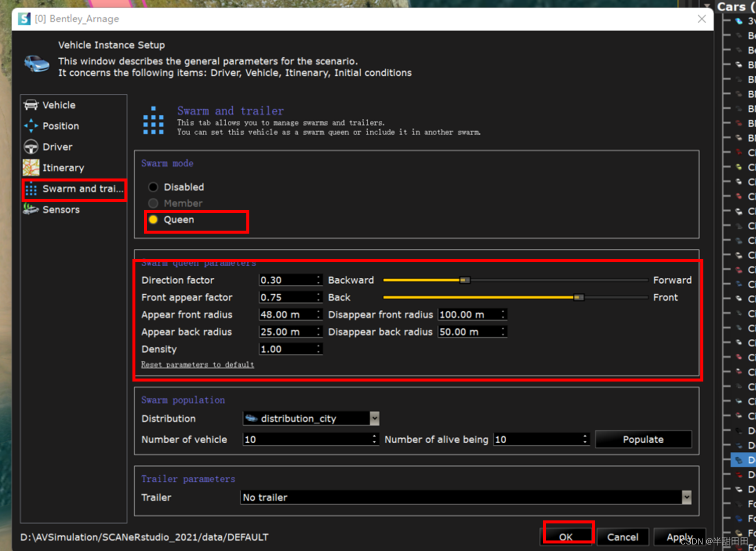Click the Density value field
Image resolution: width=756 pixels, height=551 pixels.
click(x=290, y=349)
